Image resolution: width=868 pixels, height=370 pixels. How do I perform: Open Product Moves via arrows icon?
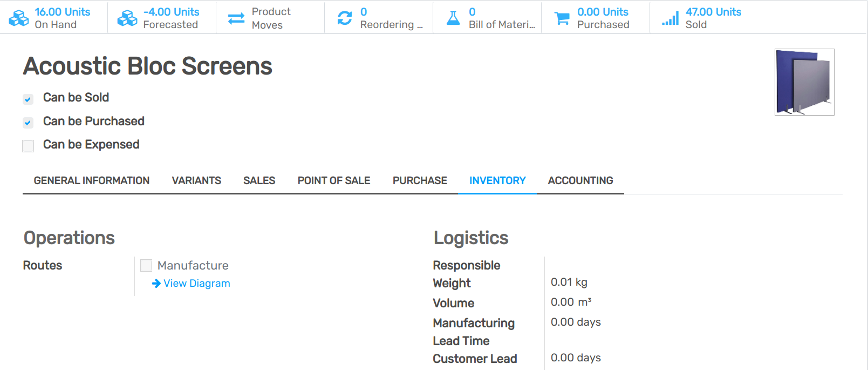tap(236, 18)
